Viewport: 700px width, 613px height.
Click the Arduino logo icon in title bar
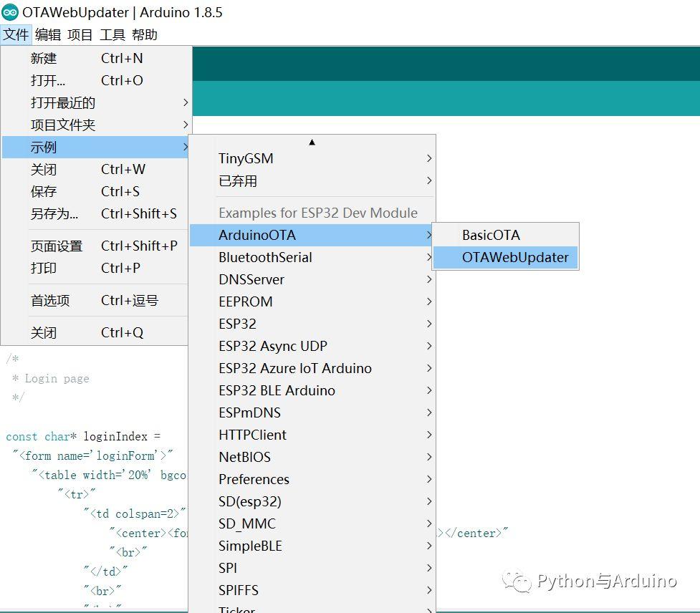(10, 12)
